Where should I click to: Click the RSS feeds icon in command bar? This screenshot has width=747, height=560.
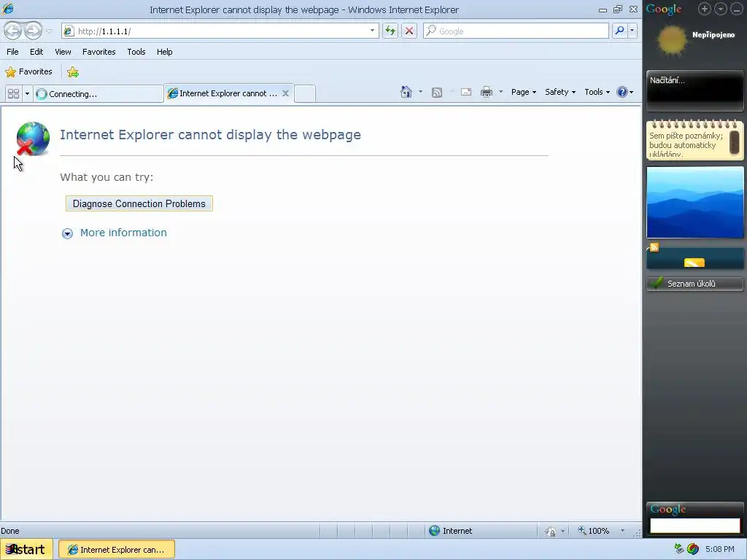tap(436, 93)
